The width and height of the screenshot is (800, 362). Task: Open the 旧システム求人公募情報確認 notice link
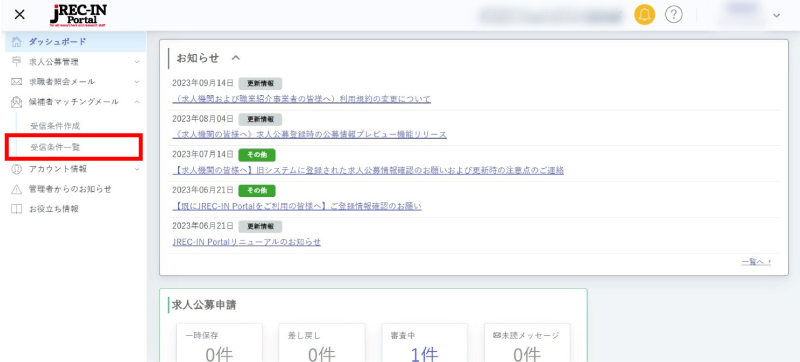[368, 170]
